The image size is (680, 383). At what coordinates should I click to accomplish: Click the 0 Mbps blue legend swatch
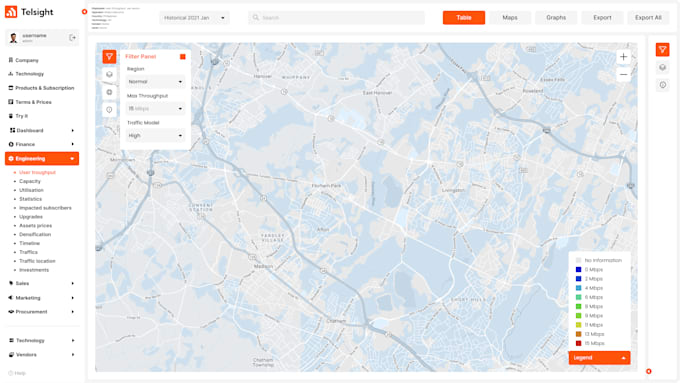pos(578,270)
